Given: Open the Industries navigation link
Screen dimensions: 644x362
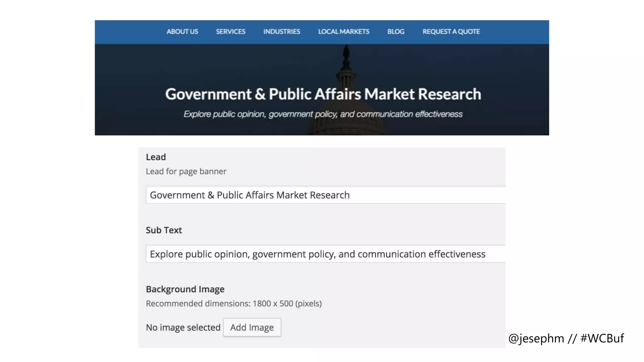Looking at the screenshot, I should coord(281,32).
